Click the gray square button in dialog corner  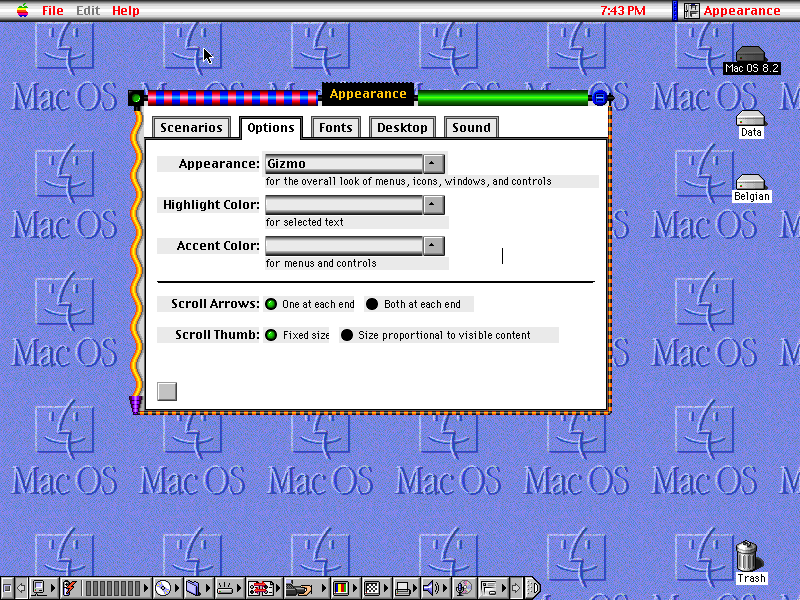tap(167, 391)
